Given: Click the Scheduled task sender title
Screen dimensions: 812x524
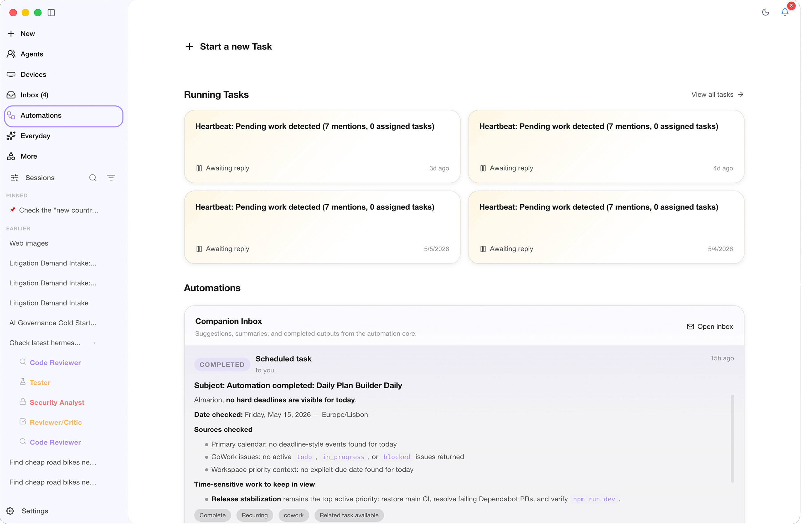Looking at the screenshot, I should [283, 359].
